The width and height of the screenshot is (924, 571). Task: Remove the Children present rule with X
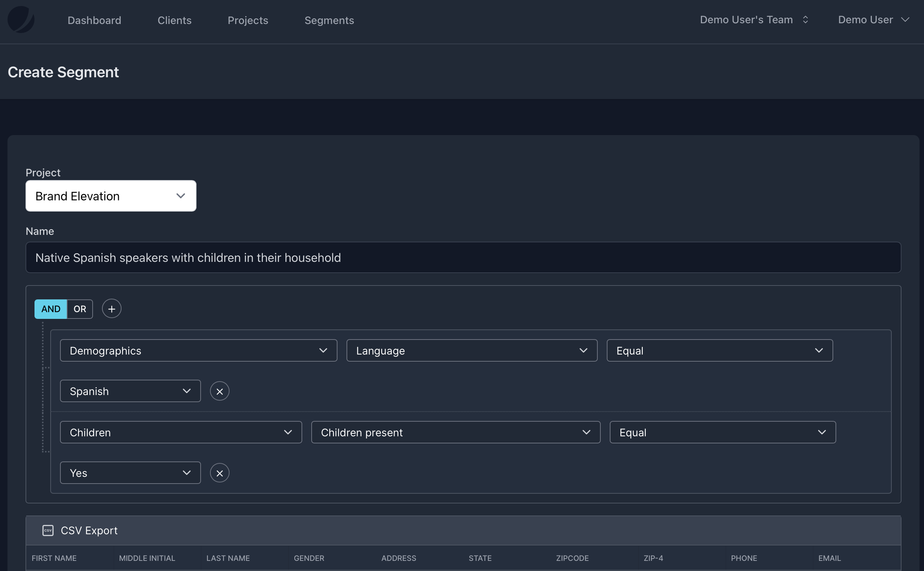pyautogui.click(x=220, y=473)
